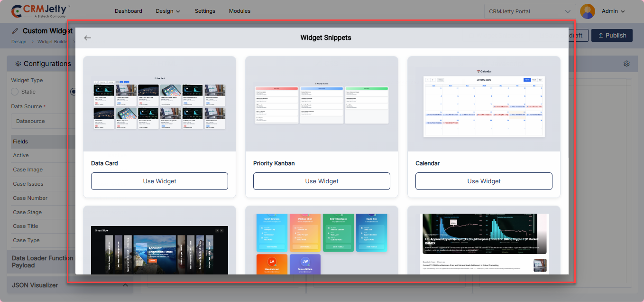Use Widget for Calendar
Image resolution: width=644 pixels, height=302 pixels.
click(x=484, y=181)
